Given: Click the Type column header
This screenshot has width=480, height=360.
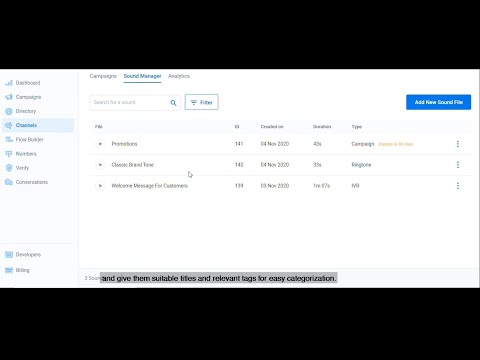Looking at the screenshot, I should pyautogui.click(x=357, y=127).
